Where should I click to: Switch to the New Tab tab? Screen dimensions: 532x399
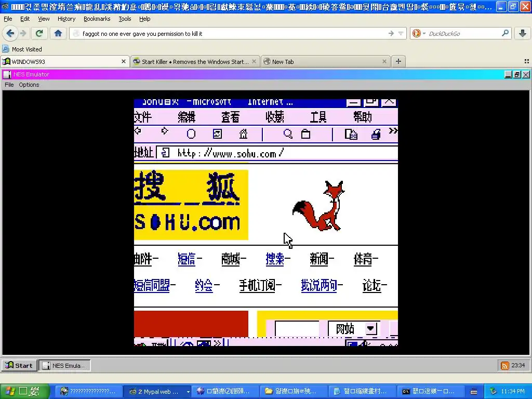pos(326,61)
